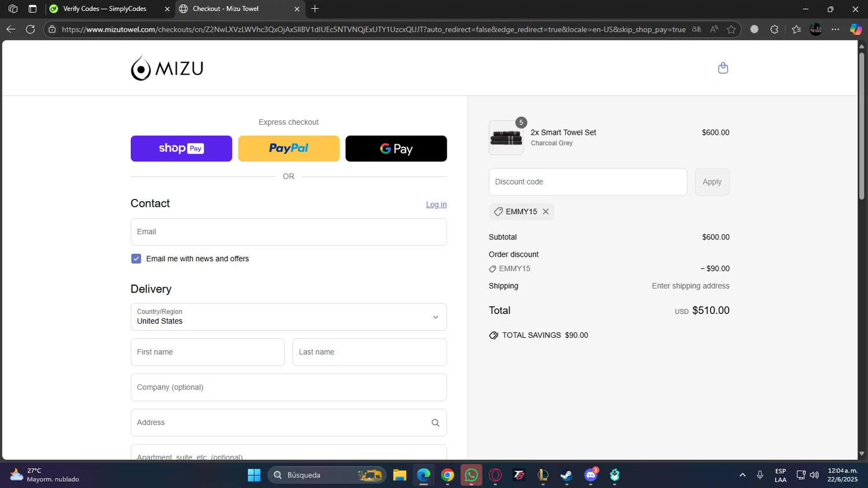Pay with Google Pay button
This screenshot has width=868, height=488.
point(396,149)
